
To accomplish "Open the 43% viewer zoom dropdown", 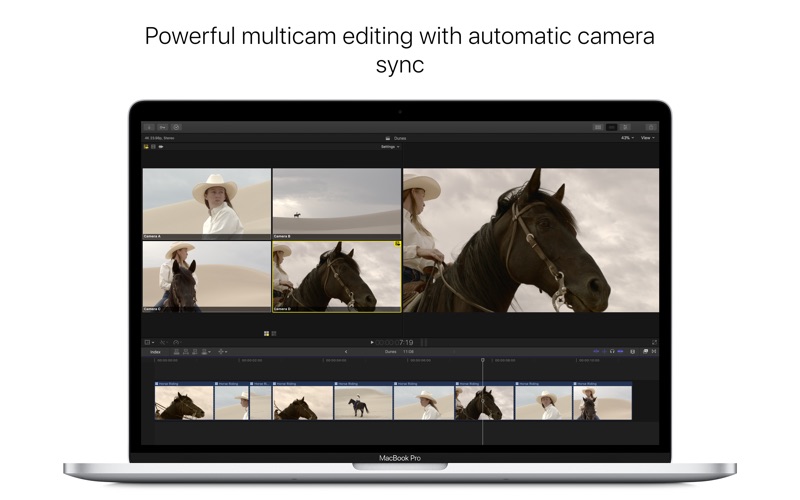I will (x=628, y=138).
